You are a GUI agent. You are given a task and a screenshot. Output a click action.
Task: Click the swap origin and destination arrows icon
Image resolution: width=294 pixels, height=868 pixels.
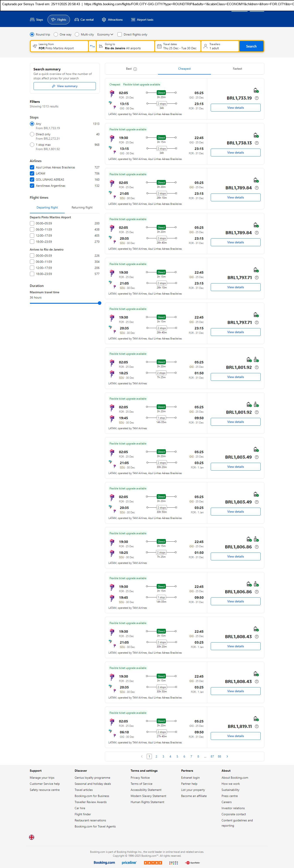coord(92,46)
